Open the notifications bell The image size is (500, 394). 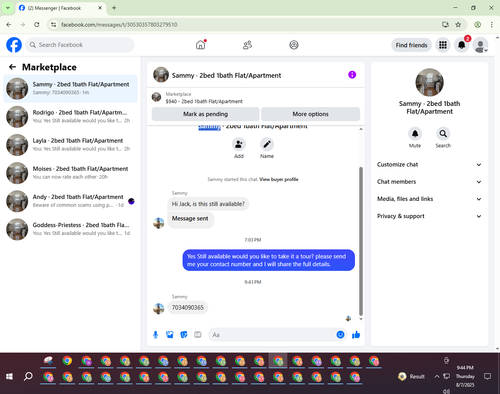tap(462, 45)
